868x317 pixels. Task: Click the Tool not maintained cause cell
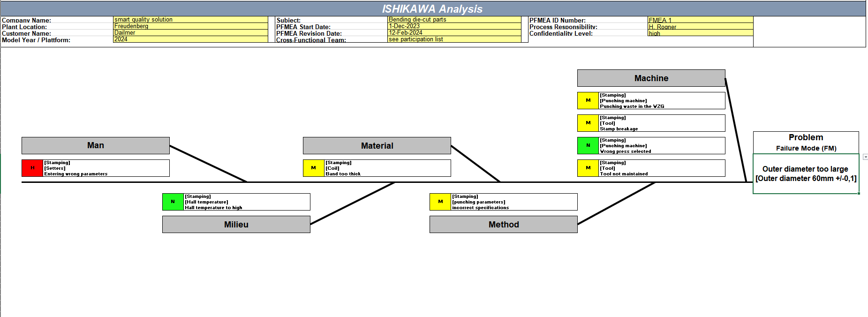(662, 168)
